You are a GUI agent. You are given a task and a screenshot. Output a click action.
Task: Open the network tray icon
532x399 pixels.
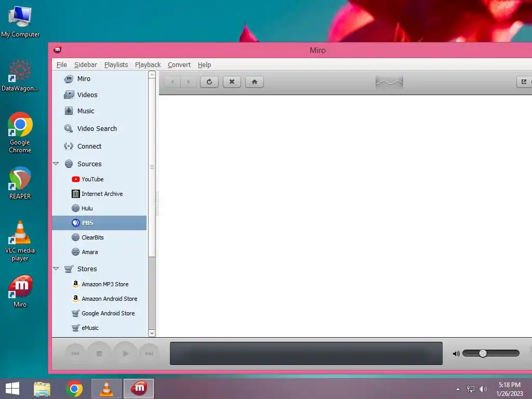tap(471, 389)
